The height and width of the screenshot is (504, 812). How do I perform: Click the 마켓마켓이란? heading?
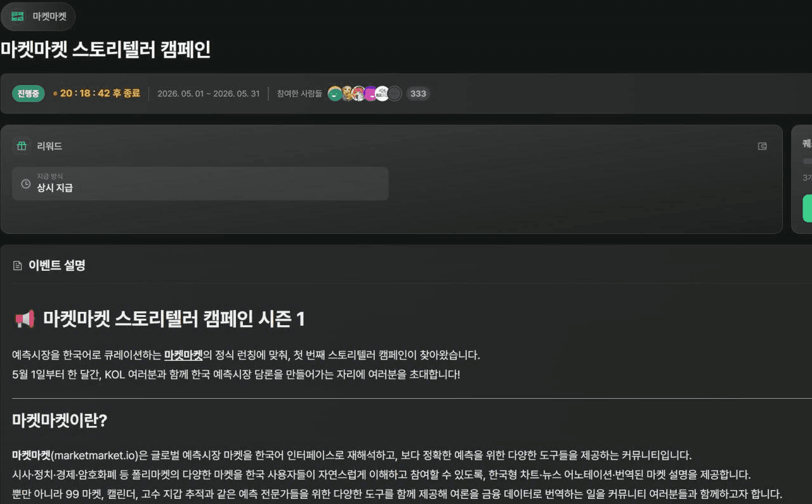(60, 420)
